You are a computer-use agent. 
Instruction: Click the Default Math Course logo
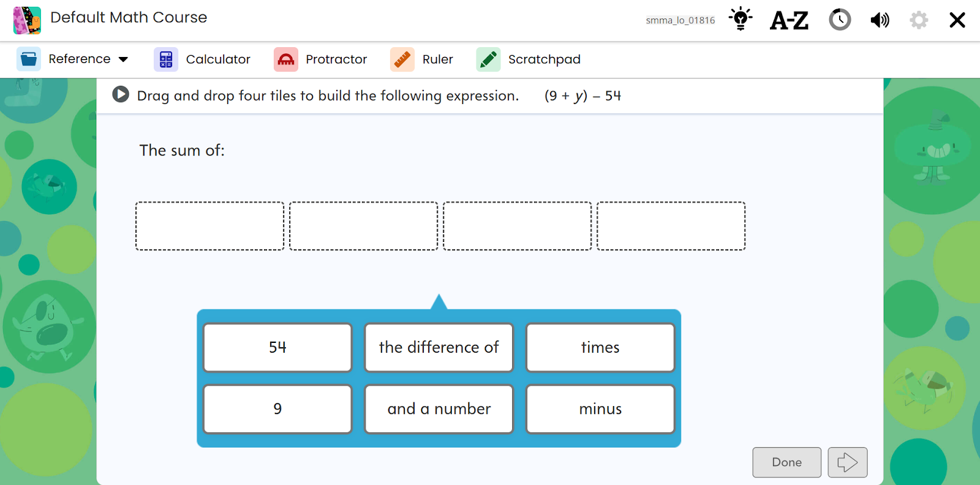click(27, 20)
